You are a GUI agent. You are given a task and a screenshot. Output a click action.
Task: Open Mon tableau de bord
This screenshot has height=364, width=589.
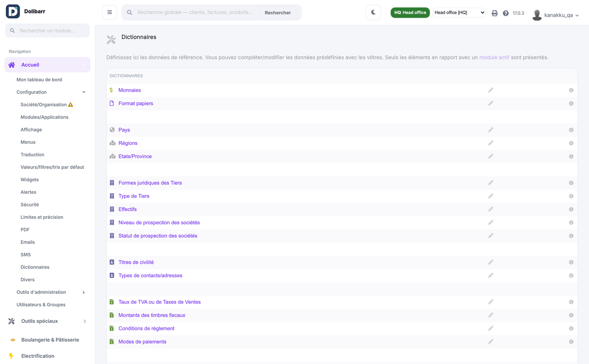pyautogui.click(x=39, y=79)
